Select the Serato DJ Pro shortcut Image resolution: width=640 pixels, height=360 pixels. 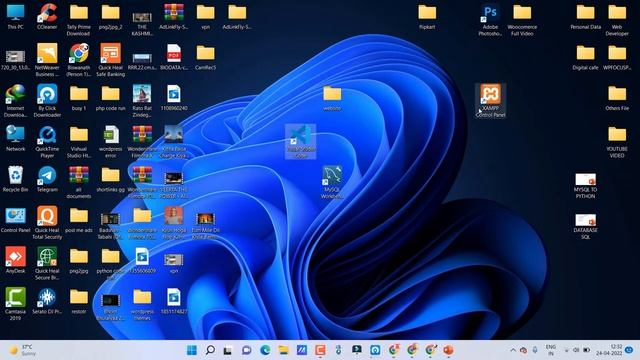pos(47,301)
